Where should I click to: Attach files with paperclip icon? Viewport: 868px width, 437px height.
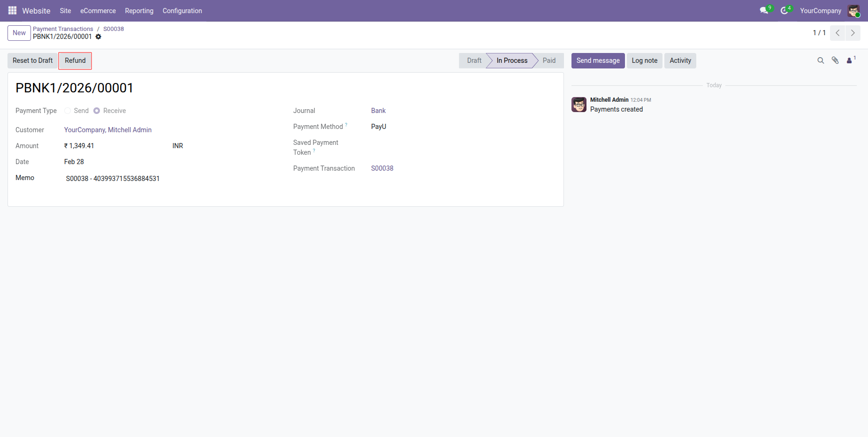[x=835, y=60]
